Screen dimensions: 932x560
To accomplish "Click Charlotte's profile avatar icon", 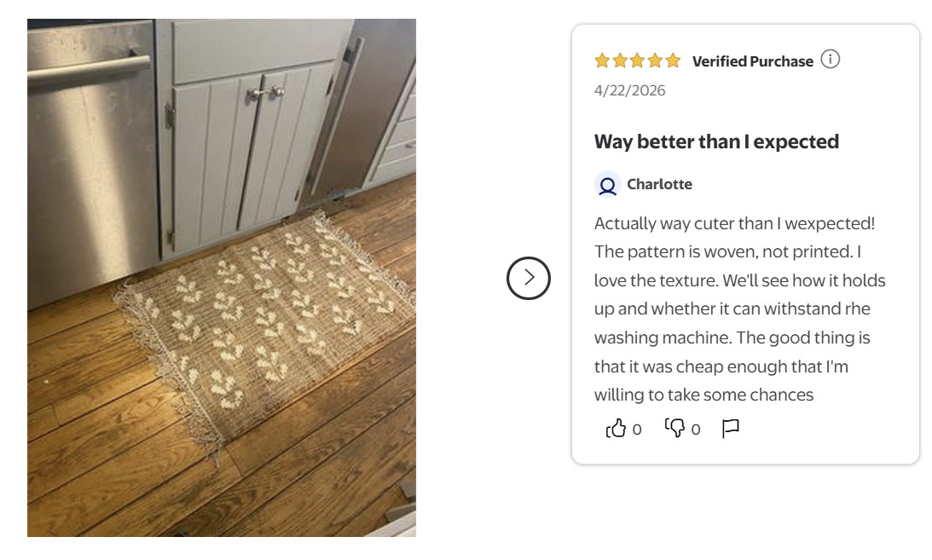I will (607, 185).
